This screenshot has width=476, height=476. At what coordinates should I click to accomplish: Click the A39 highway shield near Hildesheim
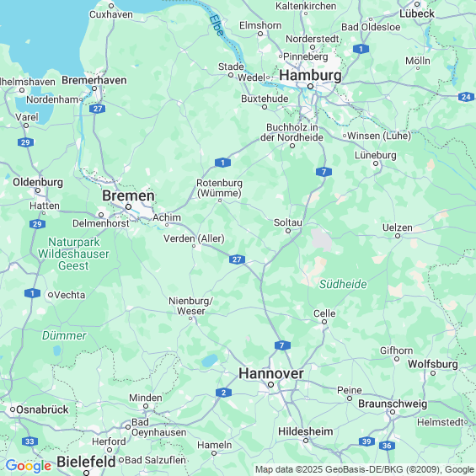366,441
